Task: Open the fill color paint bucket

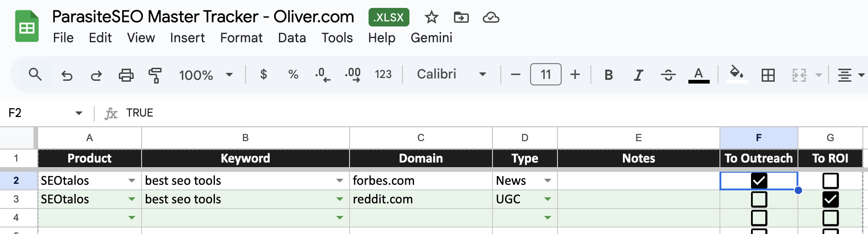Action: click(737, 74)
